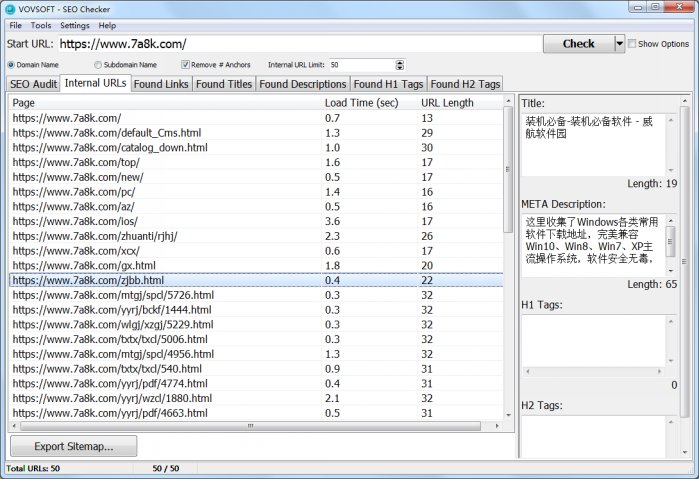
Task: Open the Tools menu
Action: [x=41, y=25]
